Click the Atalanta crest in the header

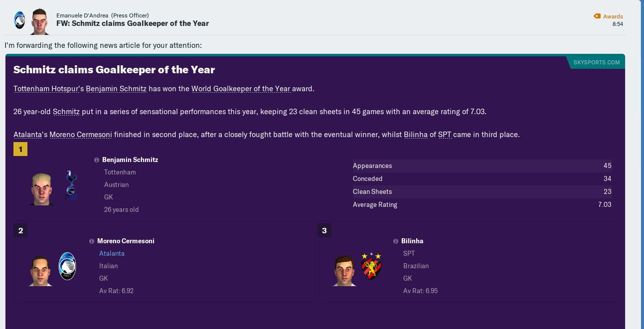click(x=19, y=18)
